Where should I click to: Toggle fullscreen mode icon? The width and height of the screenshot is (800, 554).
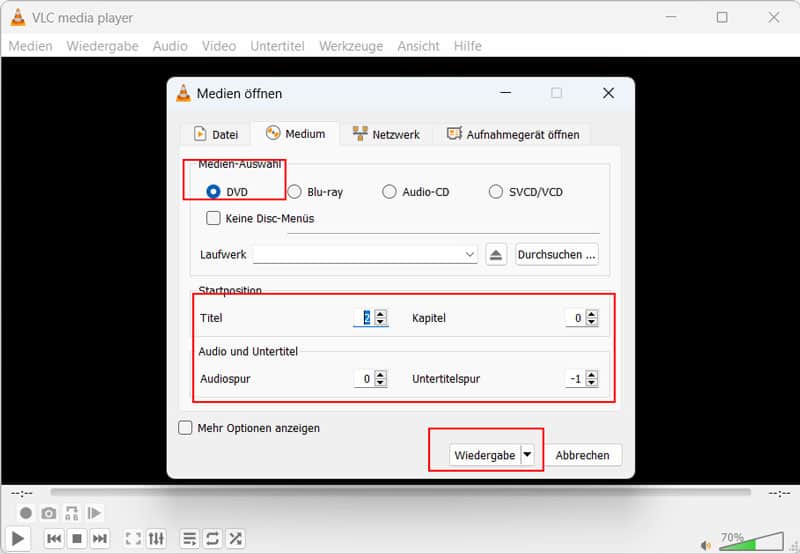coord(133,538)
